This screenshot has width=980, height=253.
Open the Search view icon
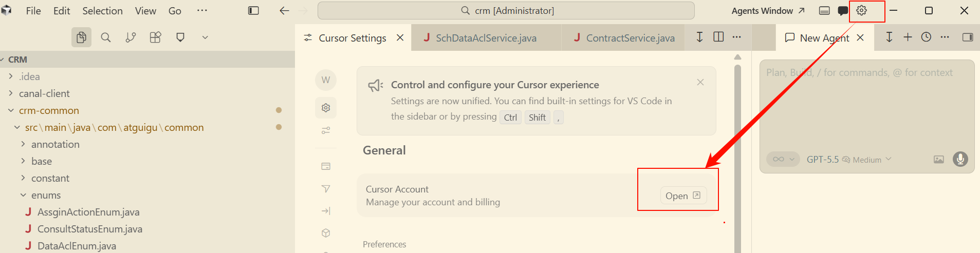tap(106, 37)
